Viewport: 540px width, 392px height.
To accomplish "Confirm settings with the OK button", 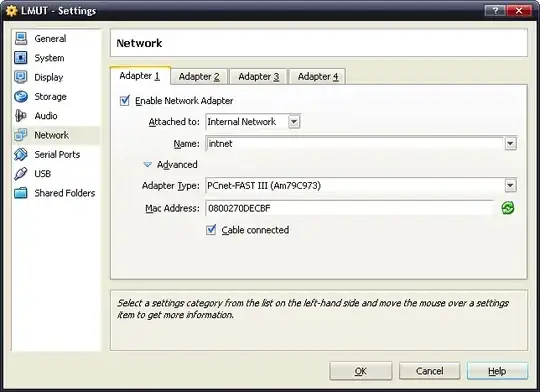I will coord(361,371).
